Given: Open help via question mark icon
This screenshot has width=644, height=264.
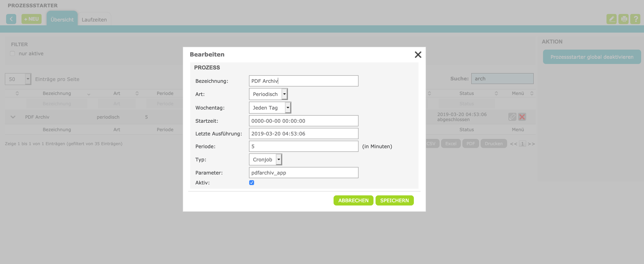Looking at the screenshot, I should pyautogui.click(x=635, y=19).
